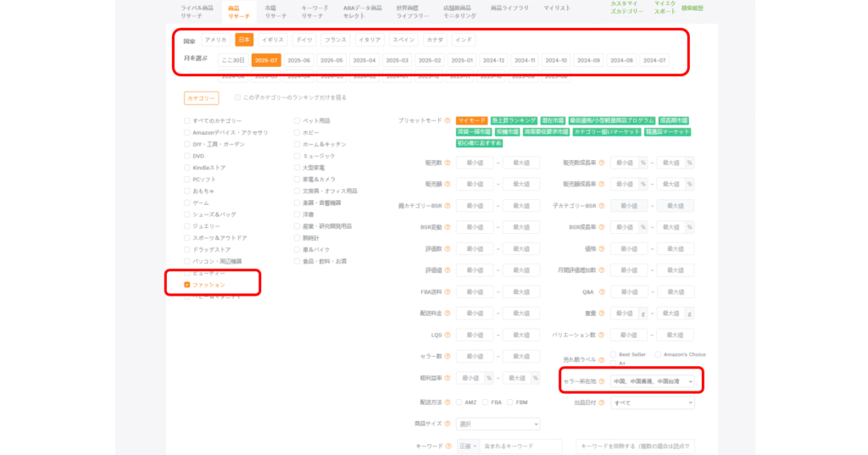
Task: Choose the 2025-06 month button
Action: click(x=298, y=60)
